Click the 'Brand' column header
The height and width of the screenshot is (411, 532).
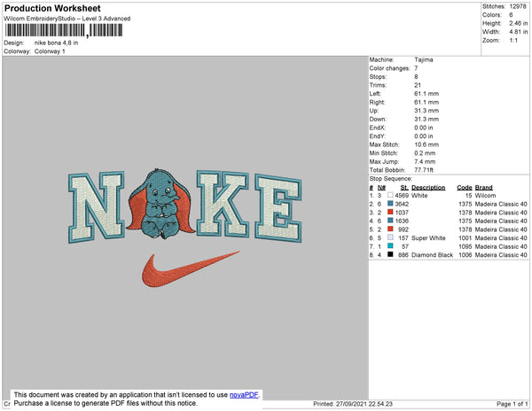[484, 188]
